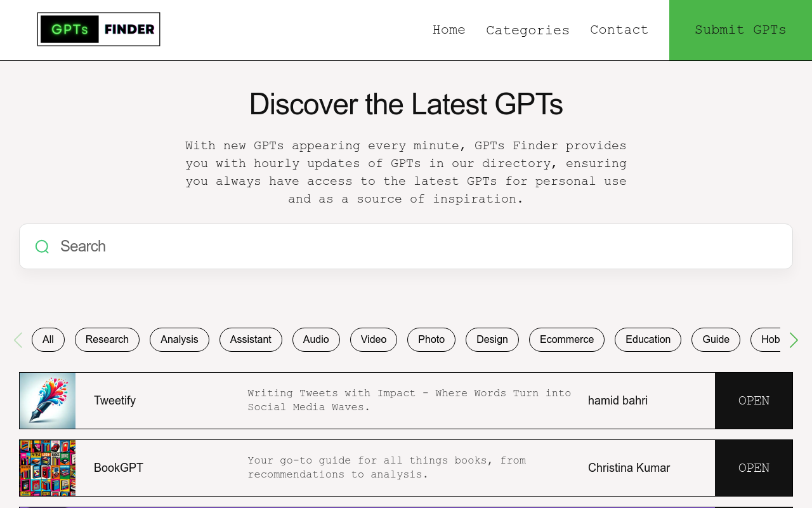Click BookGPT description about books
Image resolution: width=812 pixels, height=508 pixels.
[x=387, y=467]
